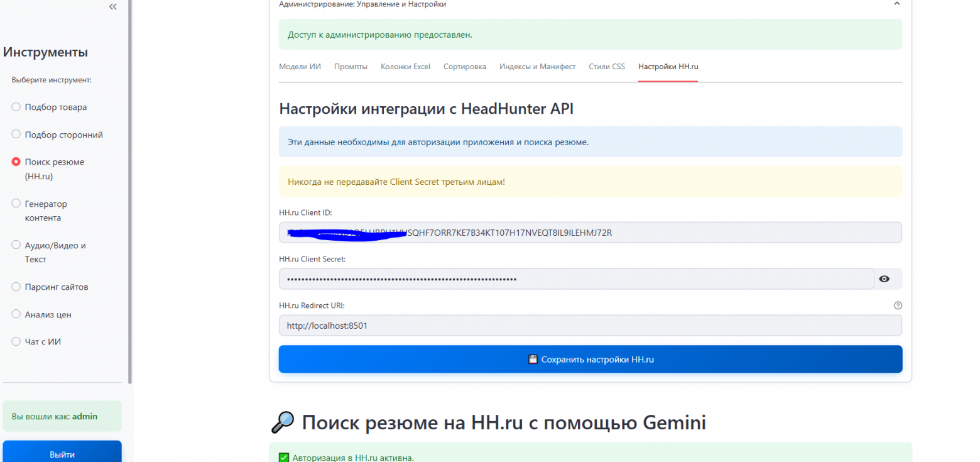
Task: Collapse the sidebar using the double-chevron icon
Action: click(112, 6)
